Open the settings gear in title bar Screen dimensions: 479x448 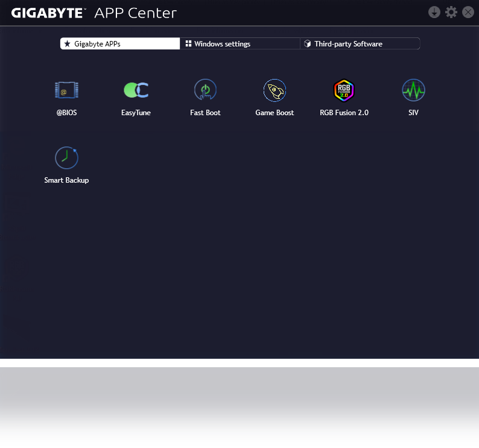pos(451,12)
